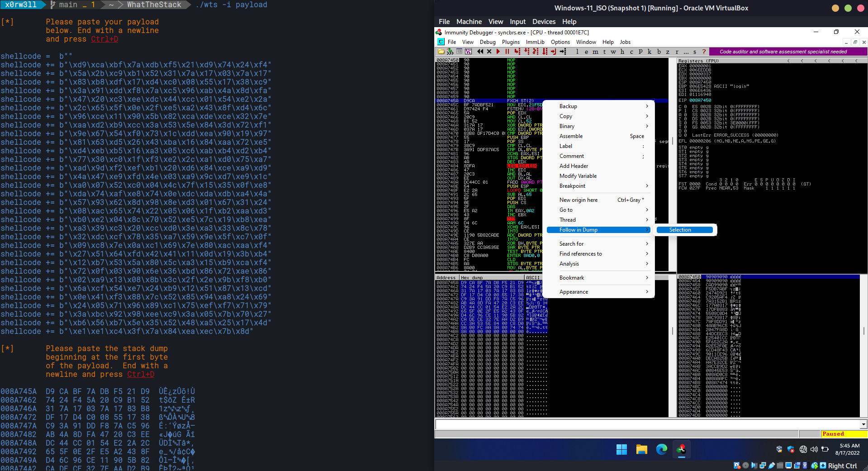Open the command bar history dropdown

863,424
